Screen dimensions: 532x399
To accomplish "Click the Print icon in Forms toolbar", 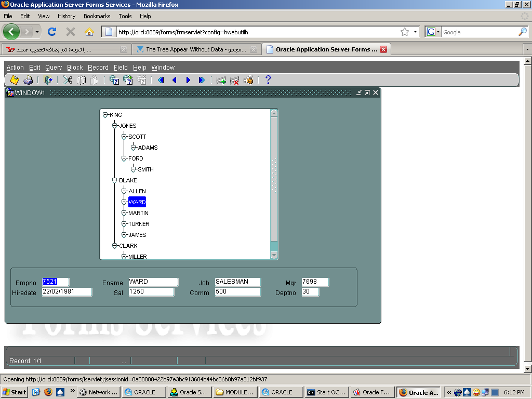I will coord(28,80).
